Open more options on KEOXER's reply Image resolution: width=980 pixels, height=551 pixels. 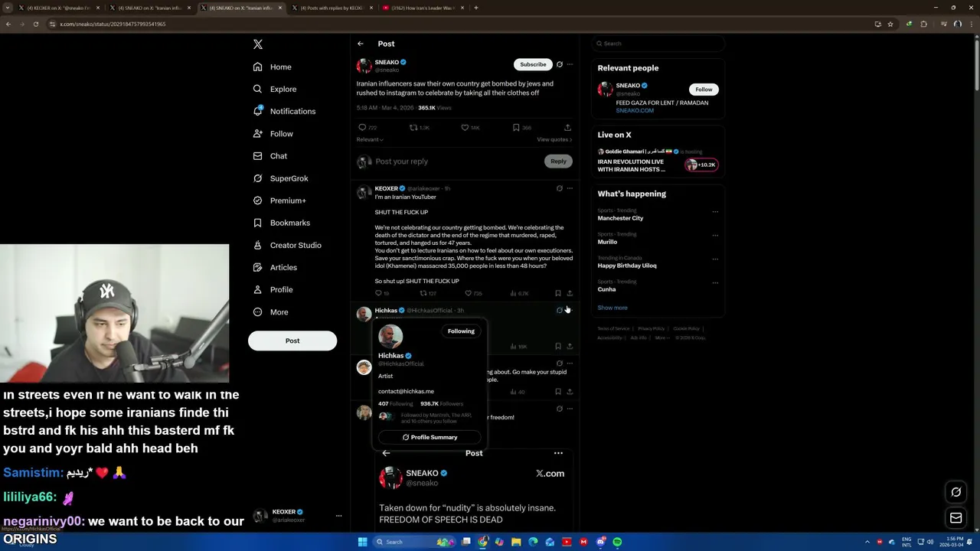pos(570,188)
